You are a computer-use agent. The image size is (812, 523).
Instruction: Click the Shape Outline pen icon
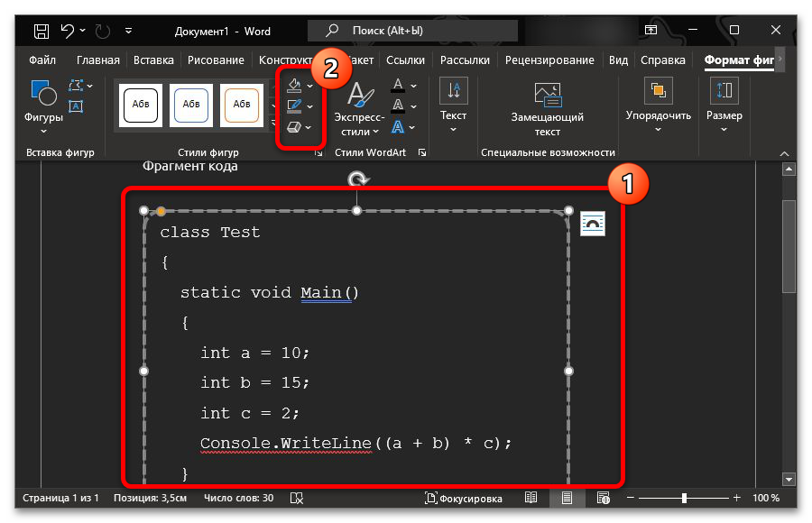click(294, 106)
